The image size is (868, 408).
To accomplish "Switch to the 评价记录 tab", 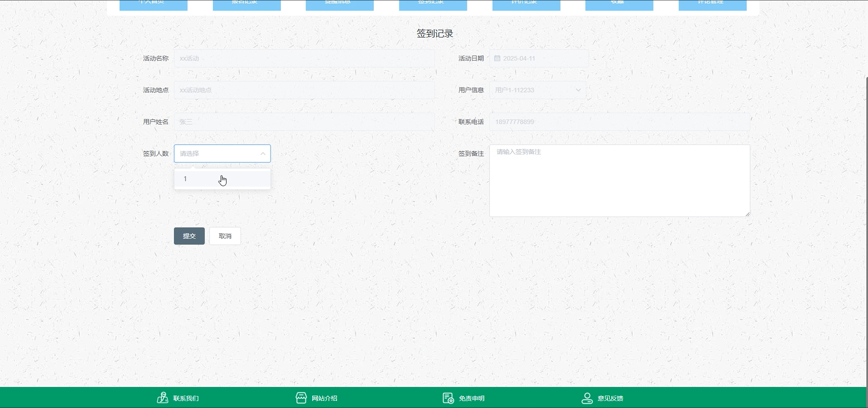I will pos(526,4).
